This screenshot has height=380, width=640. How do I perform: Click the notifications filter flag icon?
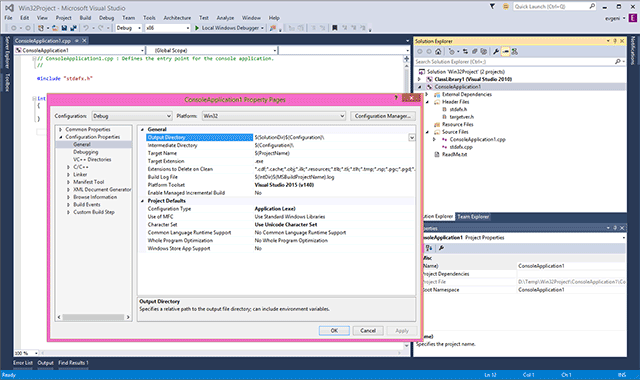point(492,7)
